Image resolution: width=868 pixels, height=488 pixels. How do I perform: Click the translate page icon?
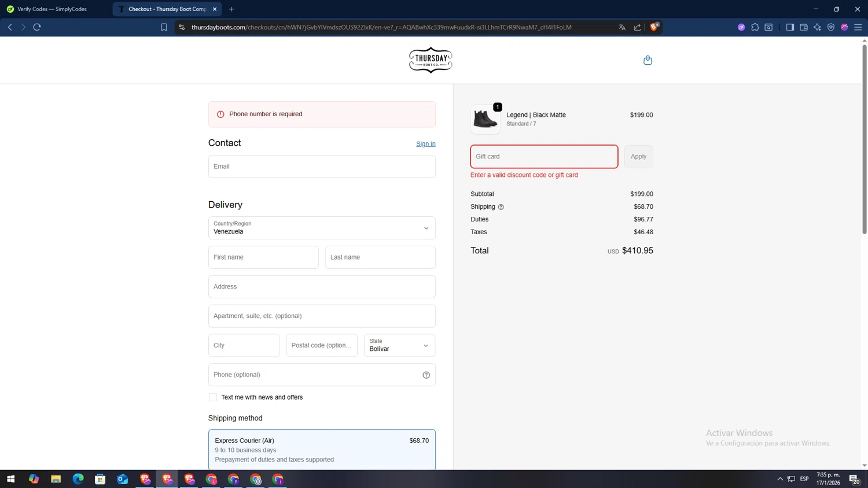pos(622,27)
